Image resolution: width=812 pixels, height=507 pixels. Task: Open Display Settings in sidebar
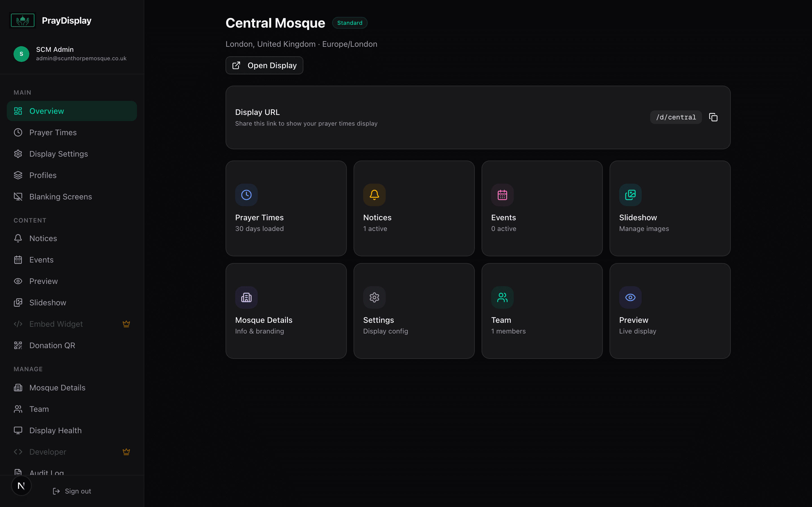(x=58, y=154)
